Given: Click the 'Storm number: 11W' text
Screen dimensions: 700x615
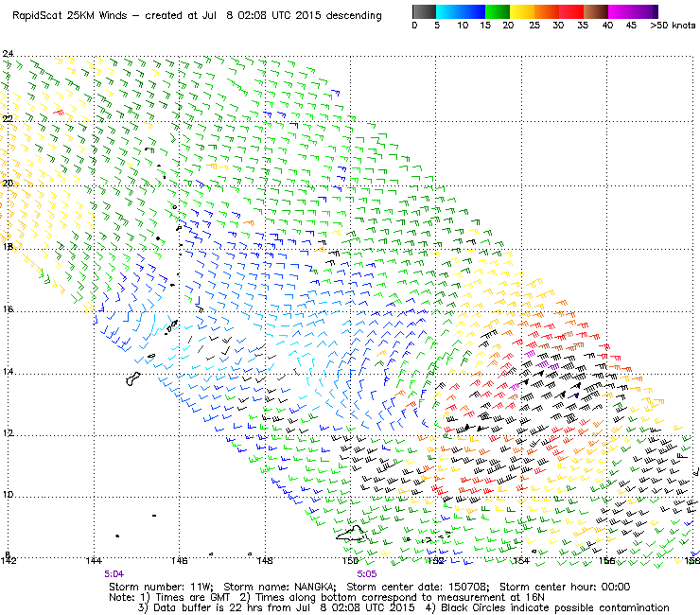Looking at the screenshot, I should point(161,587).
